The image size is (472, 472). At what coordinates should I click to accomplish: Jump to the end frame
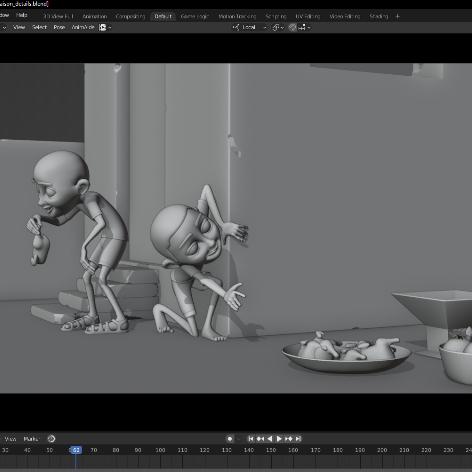pyautogui.click(x=298, y=439)
